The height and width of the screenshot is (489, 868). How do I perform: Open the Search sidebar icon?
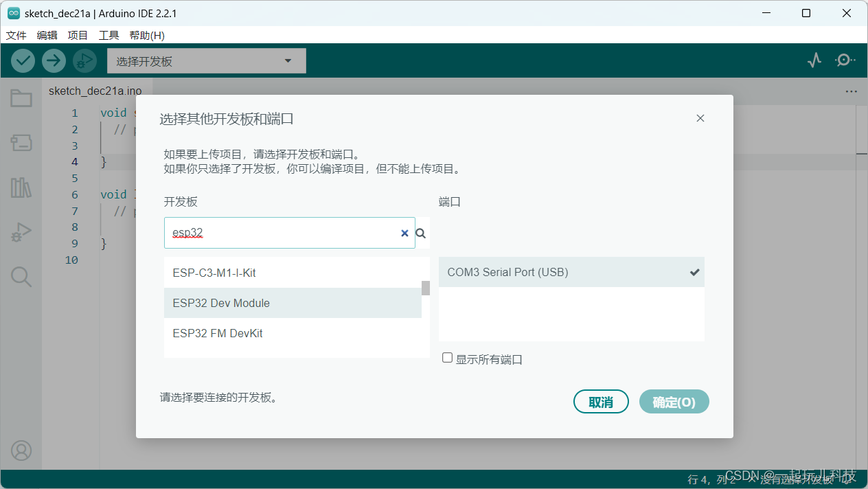click(21, 277)
